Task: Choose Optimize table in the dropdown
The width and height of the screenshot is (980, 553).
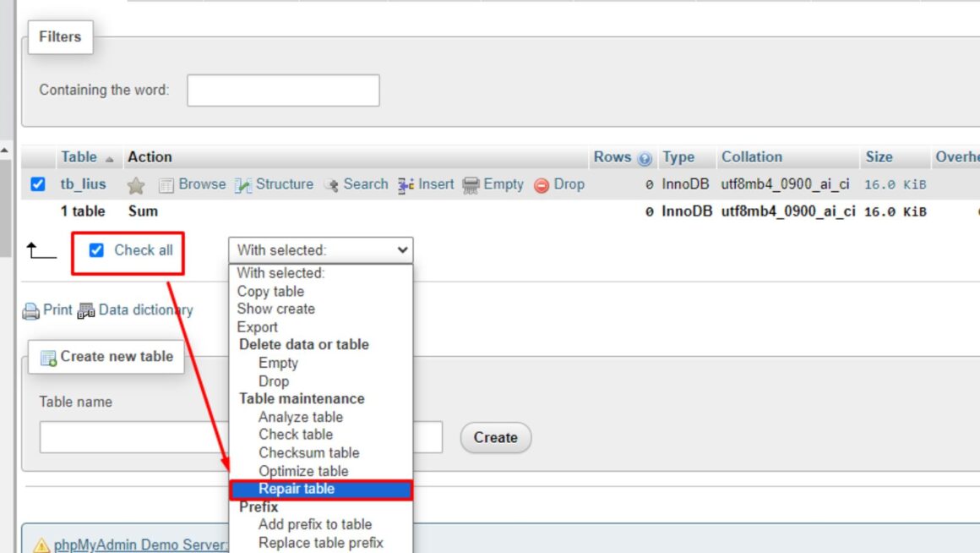Action: (x=303, y=471)
